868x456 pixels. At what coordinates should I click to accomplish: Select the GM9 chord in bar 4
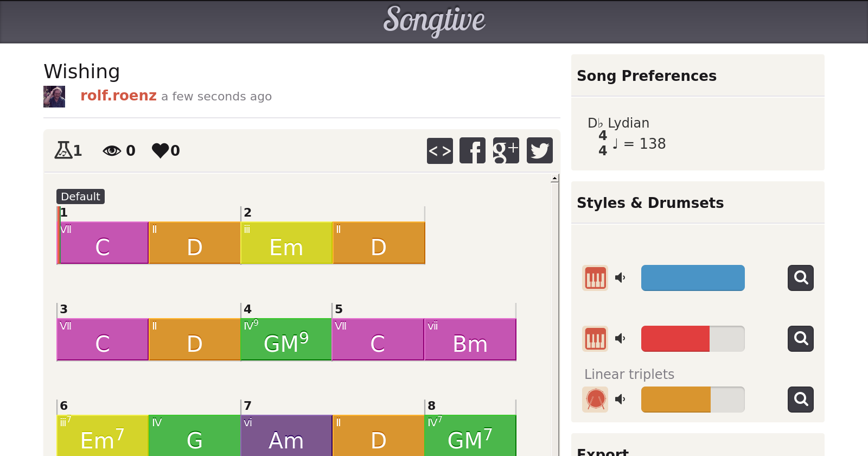tap(286, 340)
